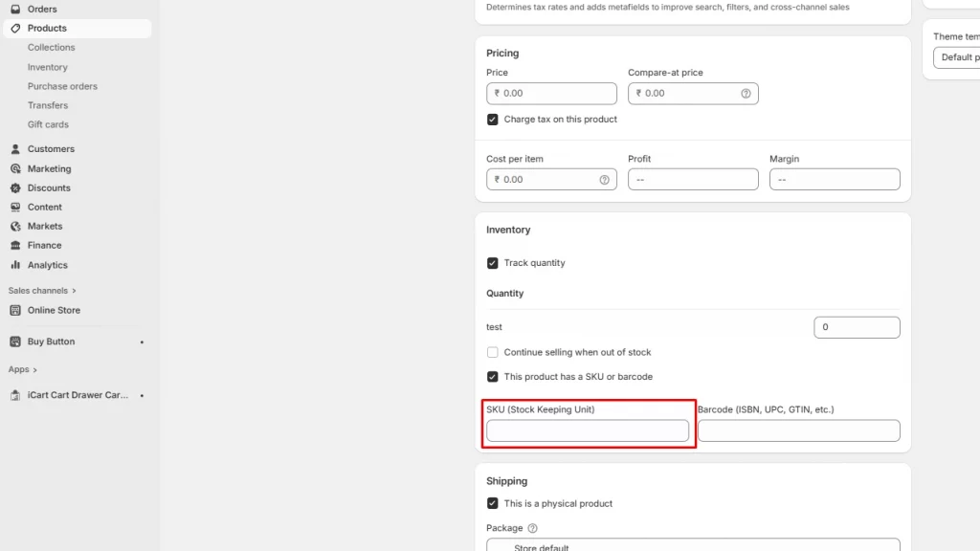Click the Online Store icon
Image resolution: width=980 pixels, height=551 pixels.
click(15, 310)
